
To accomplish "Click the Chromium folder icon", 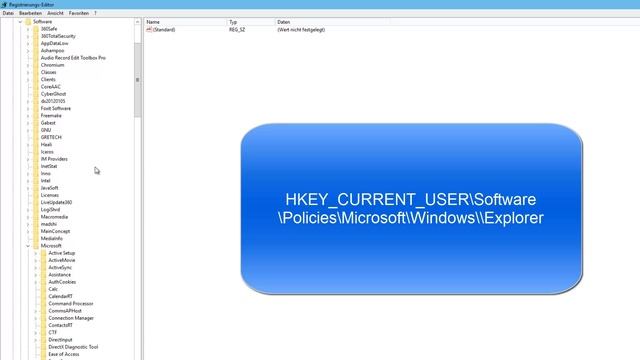I will [x=36, y=65].
